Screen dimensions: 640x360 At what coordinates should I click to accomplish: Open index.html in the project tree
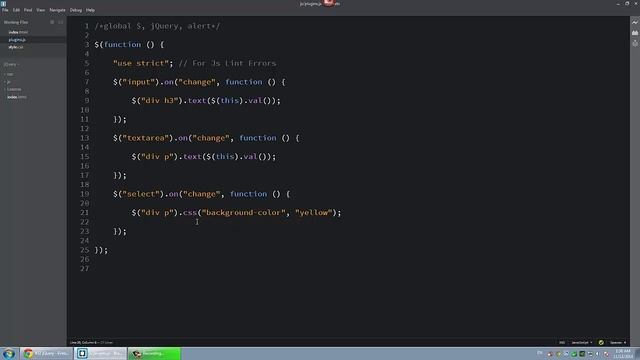pyautogui.click(x=17, y=97)
